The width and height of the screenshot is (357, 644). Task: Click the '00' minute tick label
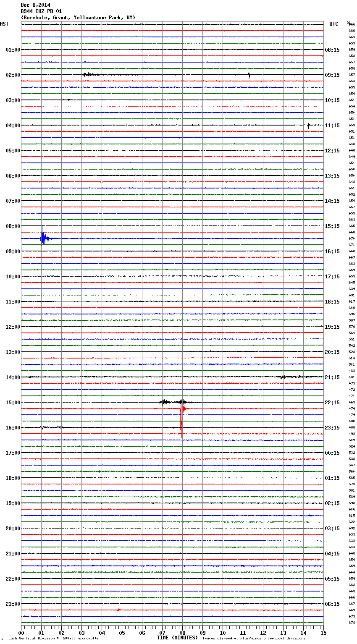tap(21, 633)
